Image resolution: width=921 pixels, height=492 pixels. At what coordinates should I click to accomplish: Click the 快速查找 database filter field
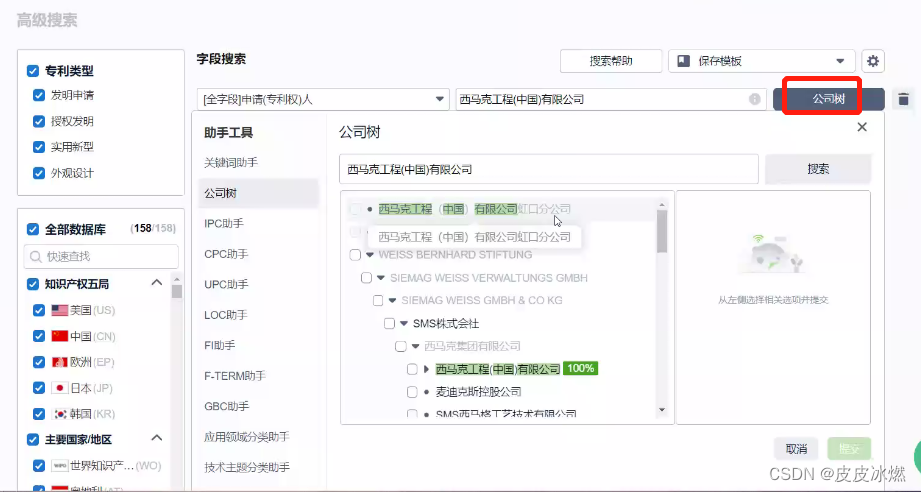point(101,257)
